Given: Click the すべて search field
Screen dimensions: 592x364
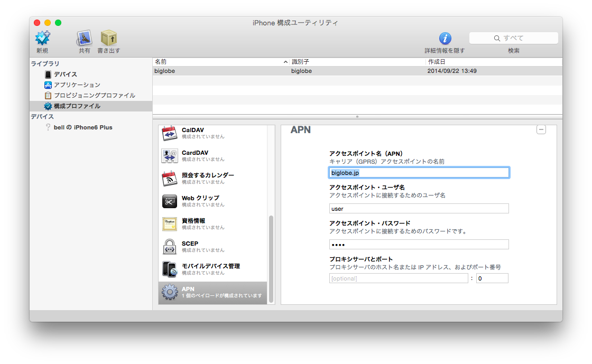Looking at the screenshot, I should point(513,38).
